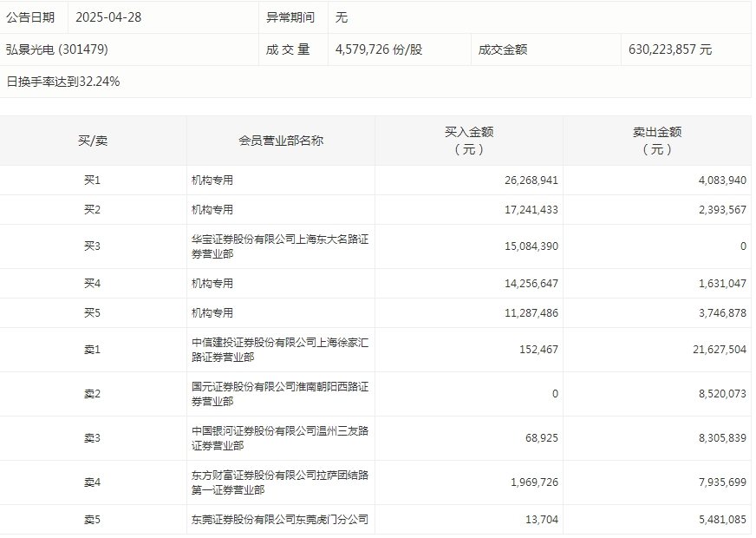Click the 弘景光电 (301479) stock name

coord(57,49)
